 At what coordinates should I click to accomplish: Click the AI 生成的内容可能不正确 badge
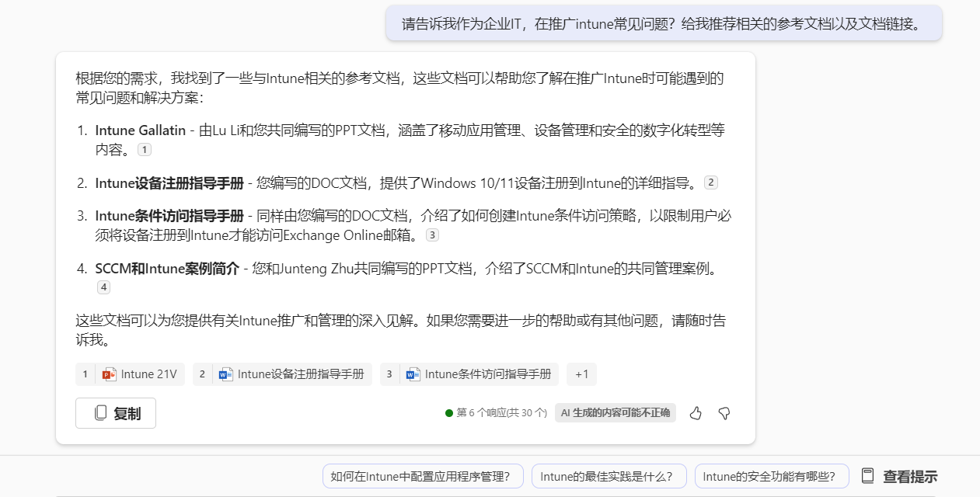[x=616, y=413]
